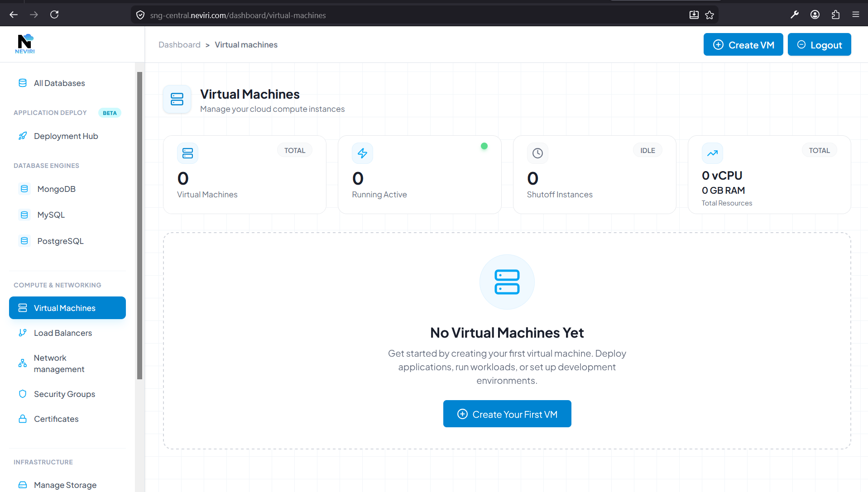The image size is (868, 492).
Task: Click the Logout button
Action: 819,44
